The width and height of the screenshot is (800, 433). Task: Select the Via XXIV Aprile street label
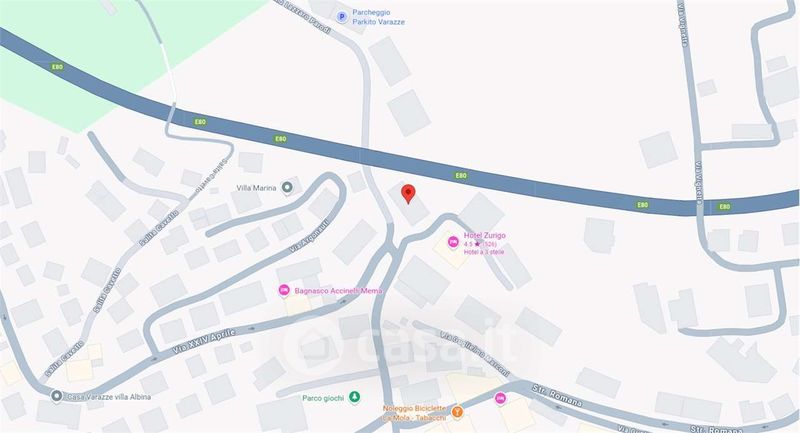coord(204,342)
